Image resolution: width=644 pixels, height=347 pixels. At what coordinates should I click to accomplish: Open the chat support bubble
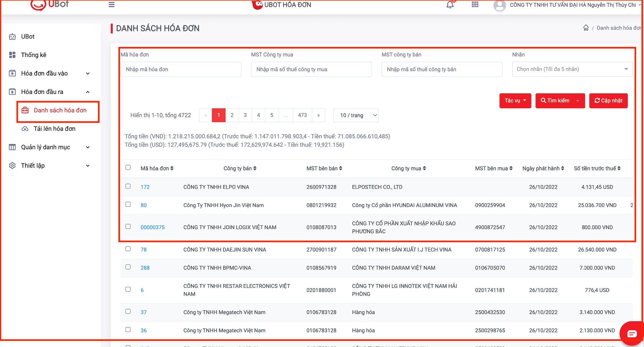(632, 334)
